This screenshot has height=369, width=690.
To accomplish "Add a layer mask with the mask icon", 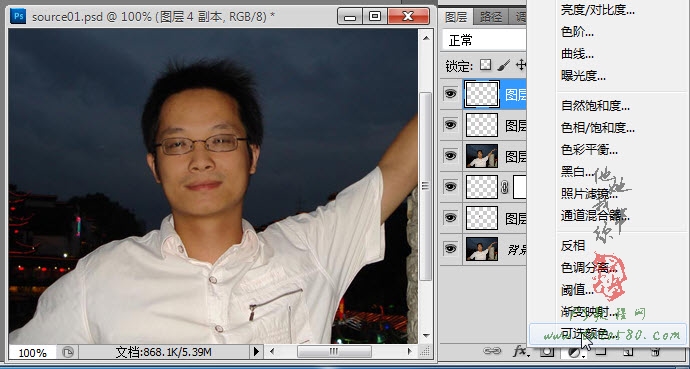I will (x=547, y=351).
